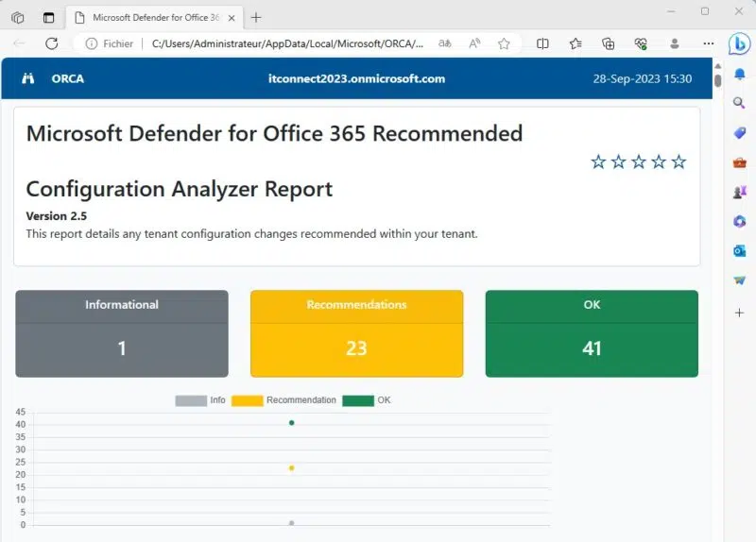Open the Recommendations card showing 23
The width and height of the screenshot is (756, 542).
click(x=357, y=333)
